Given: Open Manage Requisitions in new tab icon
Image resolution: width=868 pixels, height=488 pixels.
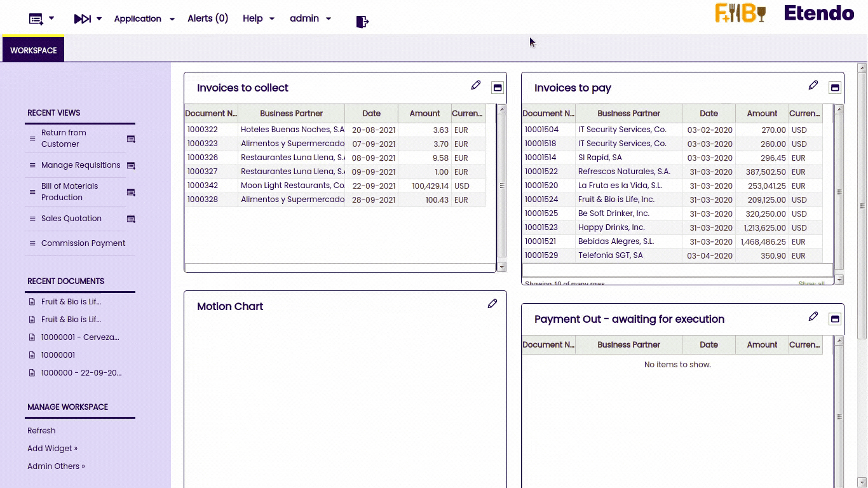Looking at the screenshot, I should 131,166.
